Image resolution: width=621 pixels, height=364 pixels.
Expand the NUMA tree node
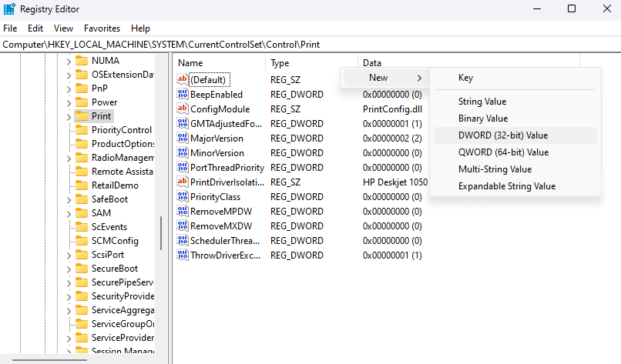coord(69,61)
